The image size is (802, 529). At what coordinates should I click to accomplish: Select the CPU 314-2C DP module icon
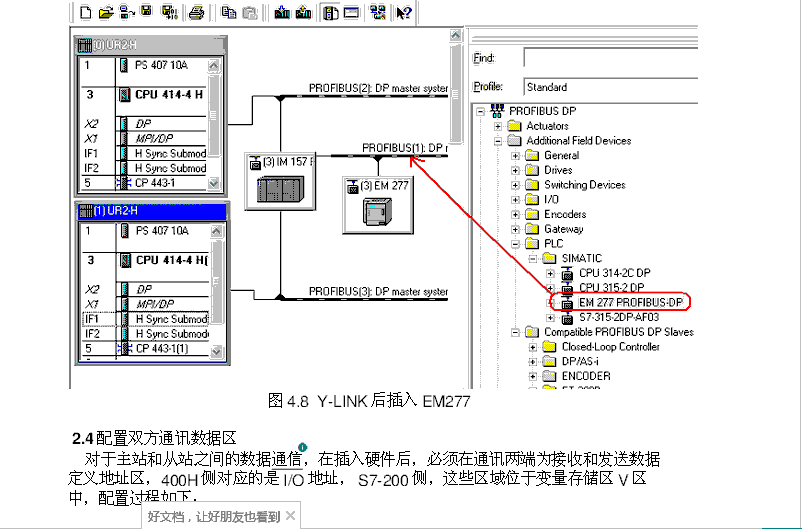pos(567,274)
